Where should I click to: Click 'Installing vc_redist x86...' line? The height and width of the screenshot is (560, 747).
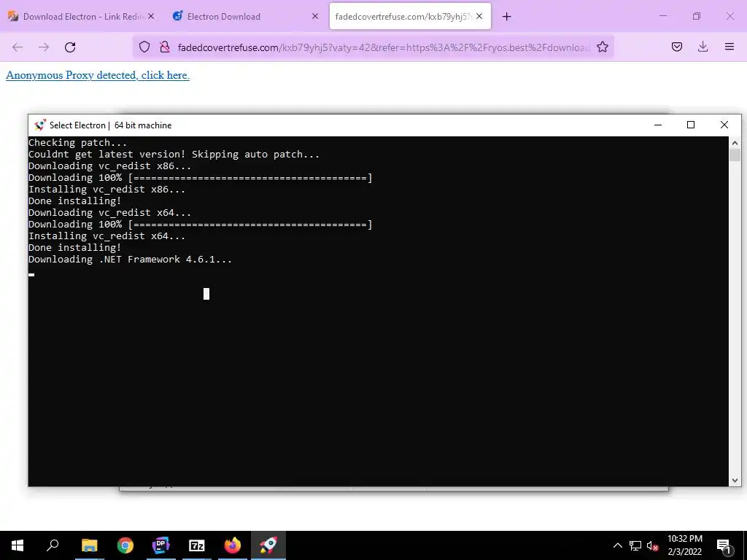(x=107, y=189)
